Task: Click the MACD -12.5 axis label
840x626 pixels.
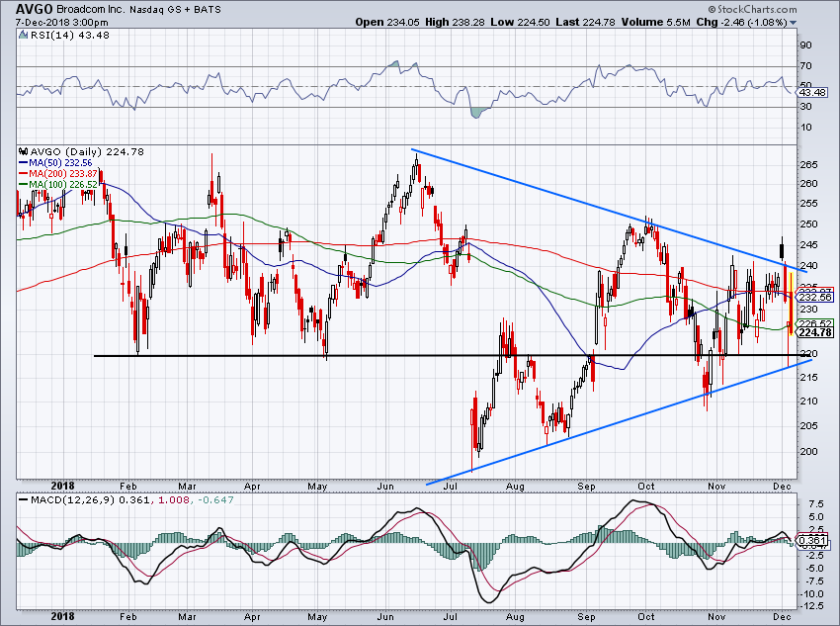Action: point(812,606)
